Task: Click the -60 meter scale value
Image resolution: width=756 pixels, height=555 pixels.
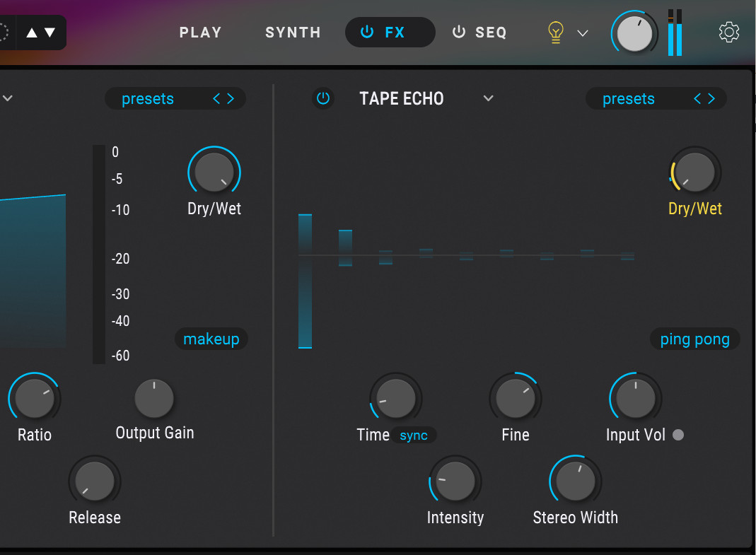Action: click(120, 356)
